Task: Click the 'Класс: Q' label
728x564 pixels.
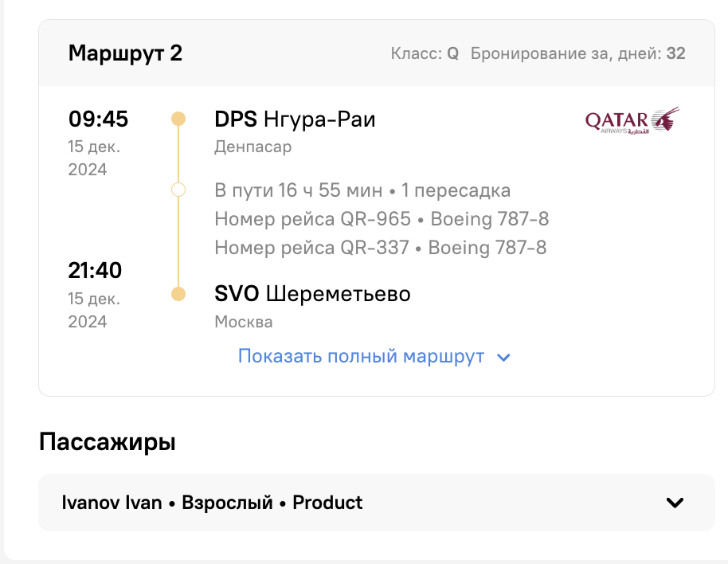Action: tap(425, 53)
